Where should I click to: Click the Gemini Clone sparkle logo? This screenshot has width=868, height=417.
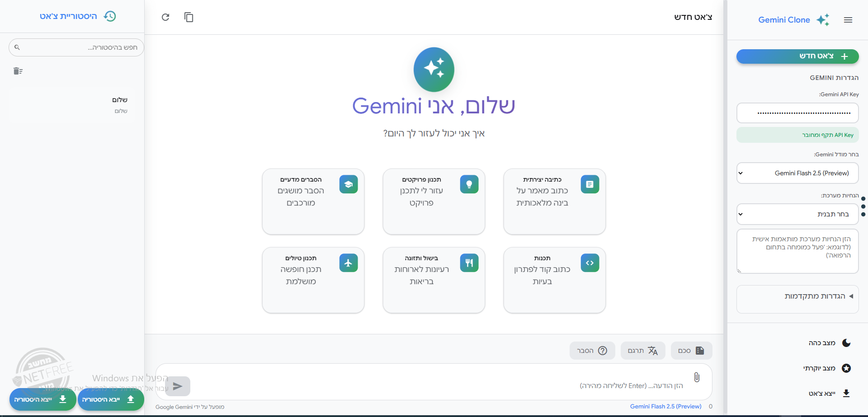(823, 20)
